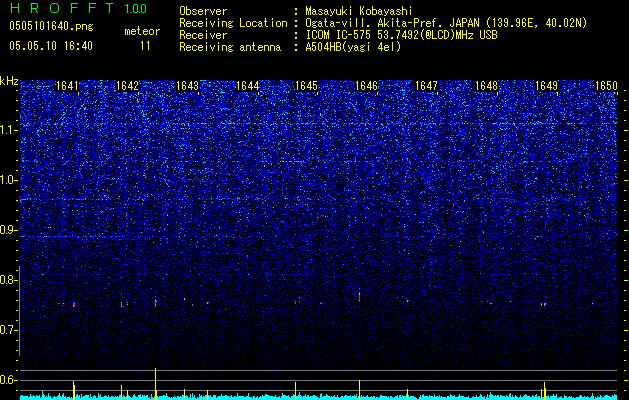Click the 0.6 kHz axis label
This screenshot has width=629, height=400.
[8, 380]
